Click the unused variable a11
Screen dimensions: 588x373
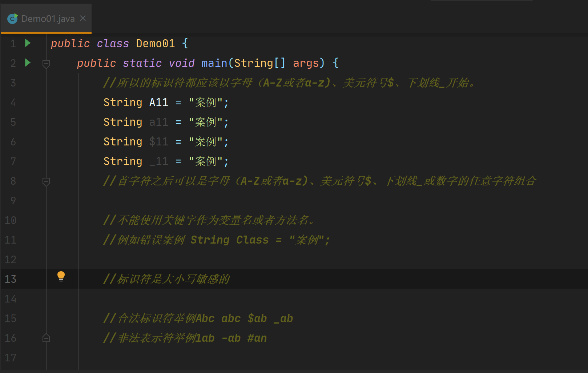pos(159,122)
